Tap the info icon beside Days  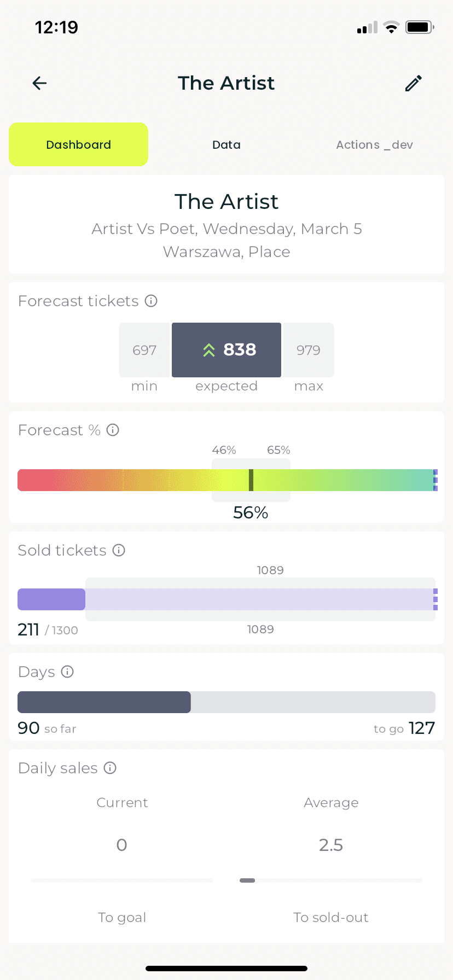click(x=67, y=672)
